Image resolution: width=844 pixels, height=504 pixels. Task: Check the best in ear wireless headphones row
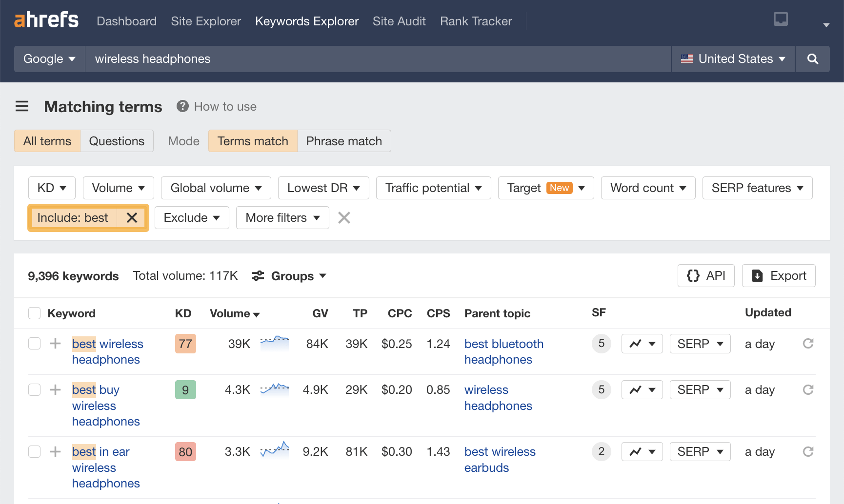coord(34,451)
